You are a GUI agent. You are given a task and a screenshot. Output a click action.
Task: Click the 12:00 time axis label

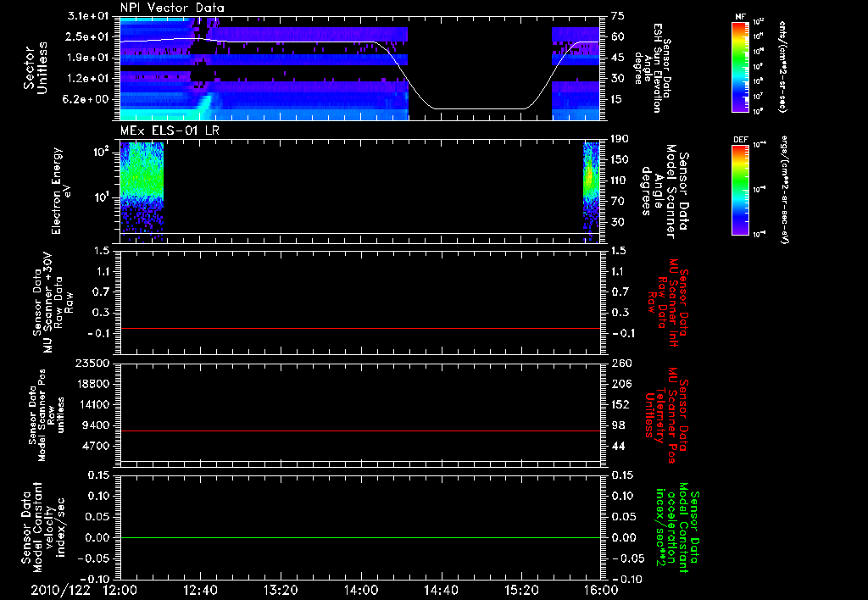(x=120, y=590)
